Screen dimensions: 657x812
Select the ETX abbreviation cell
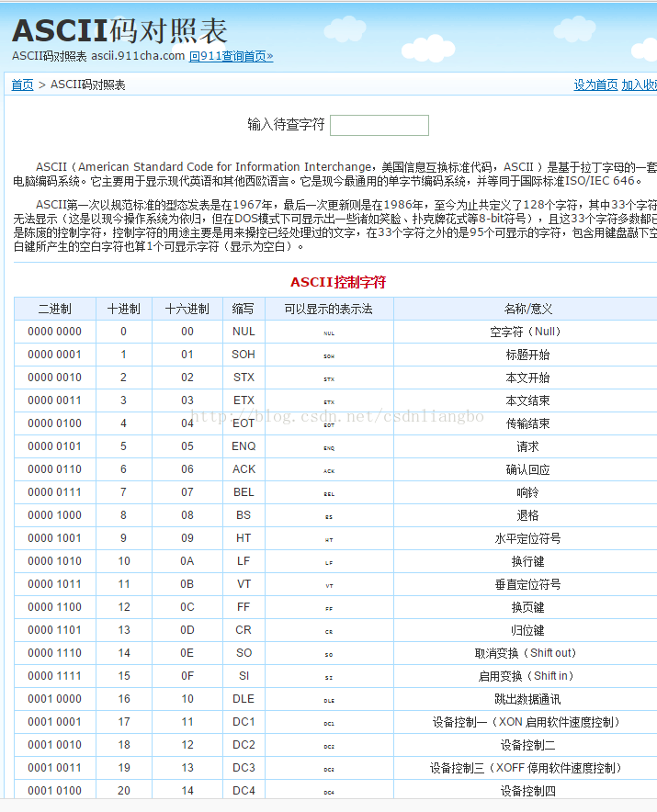click(x=244, y=400)
